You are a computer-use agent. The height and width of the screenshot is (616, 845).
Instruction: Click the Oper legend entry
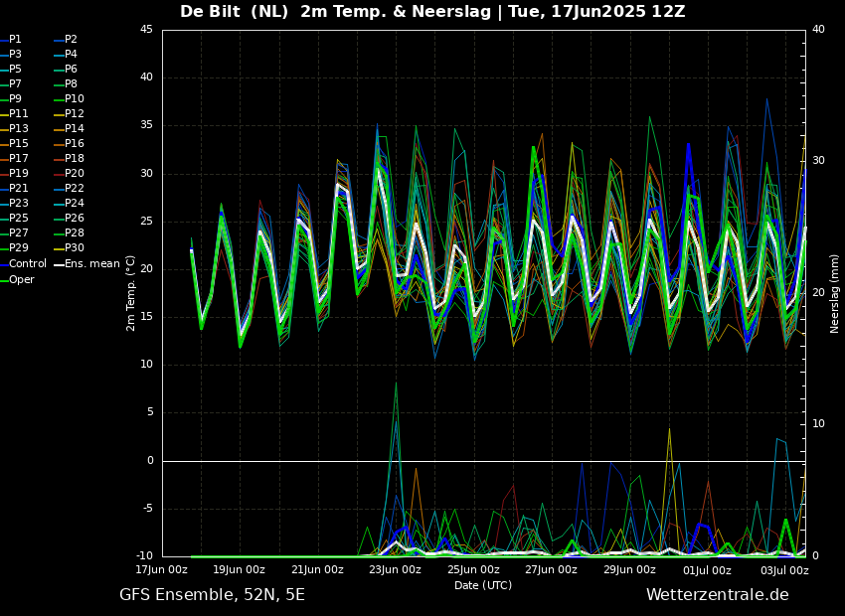pos(22,279)
